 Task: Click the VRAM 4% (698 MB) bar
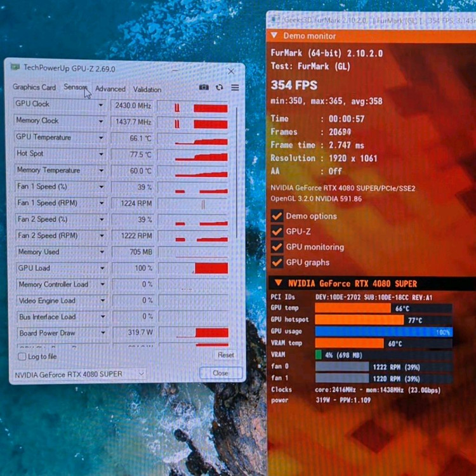tap(384, 355)
